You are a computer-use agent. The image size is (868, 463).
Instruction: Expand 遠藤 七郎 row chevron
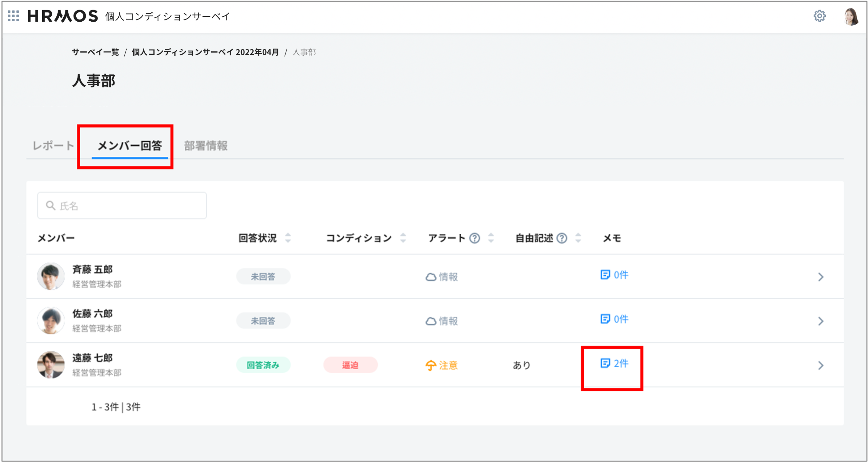[820, 365]
